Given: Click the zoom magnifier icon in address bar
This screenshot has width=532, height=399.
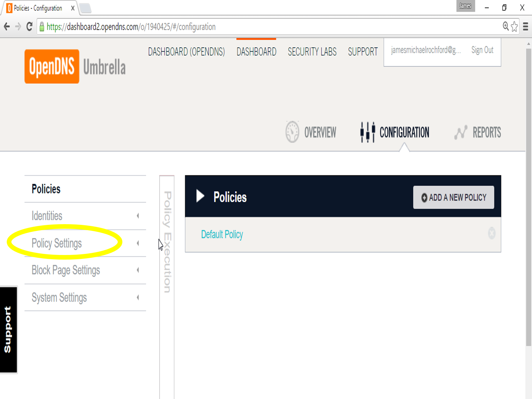Looking at the screenshot, I should point(505,26).
